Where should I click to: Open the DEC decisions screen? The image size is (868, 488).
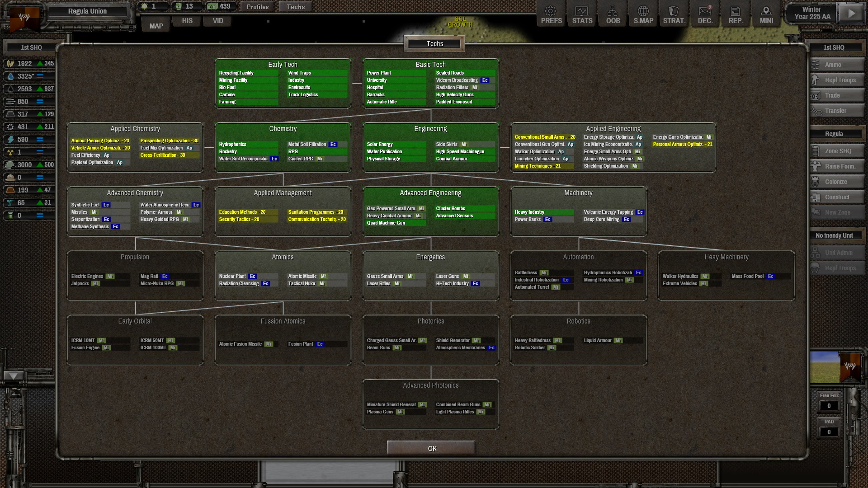click(704, 14)
